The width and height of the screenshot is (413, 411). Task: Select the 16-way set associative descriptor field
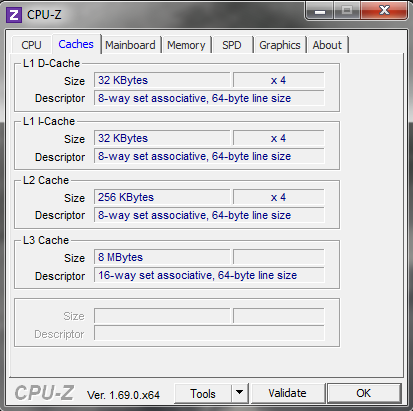[209, 275]
